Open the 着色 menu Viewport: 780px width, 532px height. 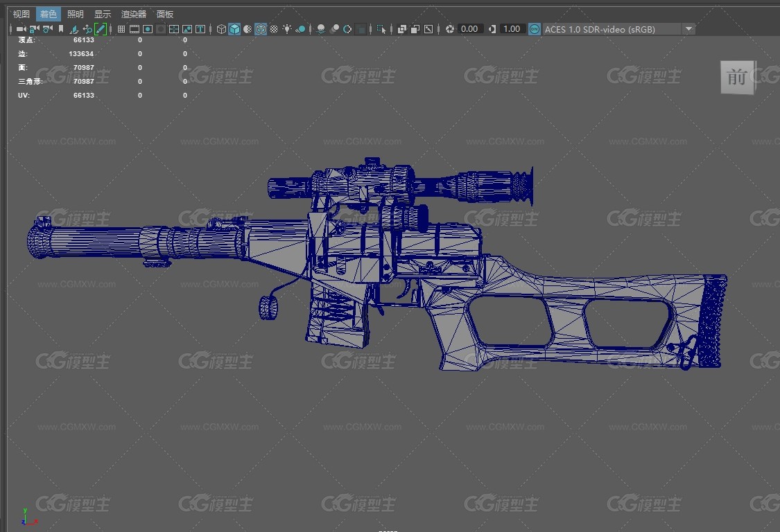pyautogui.click(x=49, y=14)
